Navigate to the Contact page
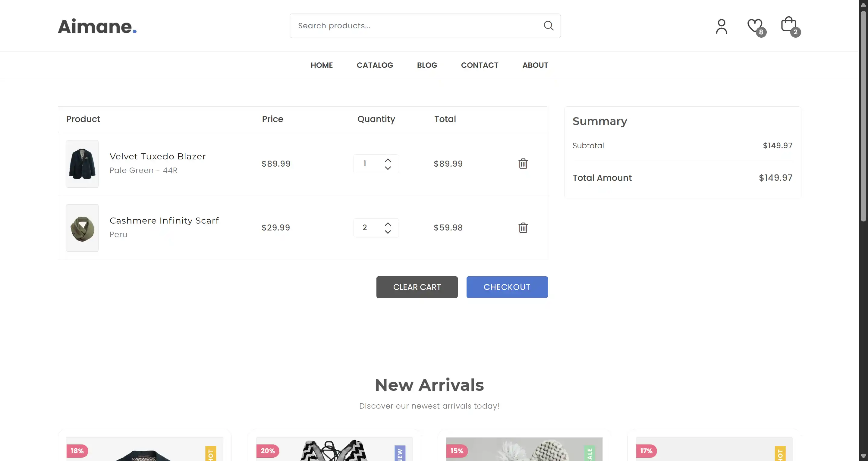Screen dimensions: 868x461 (x=480, y=65)
